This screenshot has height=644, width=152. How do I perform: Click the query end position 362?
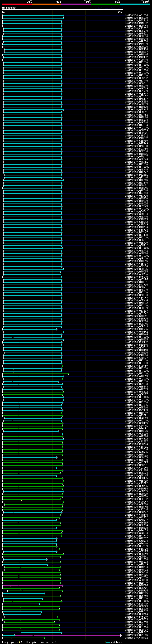120,12
